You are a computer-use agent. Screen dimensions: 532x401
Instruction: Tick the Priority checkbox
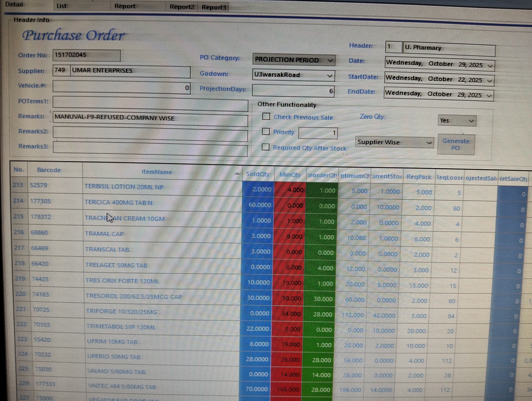pyautogui.click(x=266, y=131)
